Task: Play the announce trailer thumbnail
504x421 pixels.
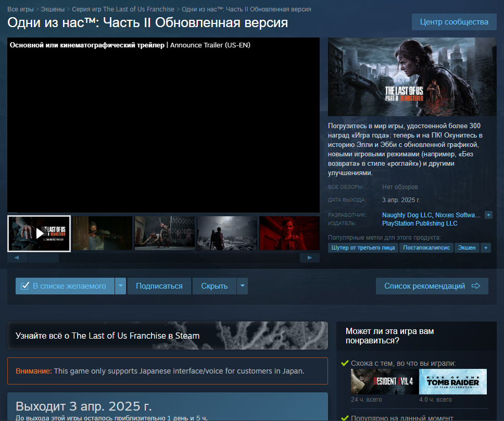Action: pos(39,233)
